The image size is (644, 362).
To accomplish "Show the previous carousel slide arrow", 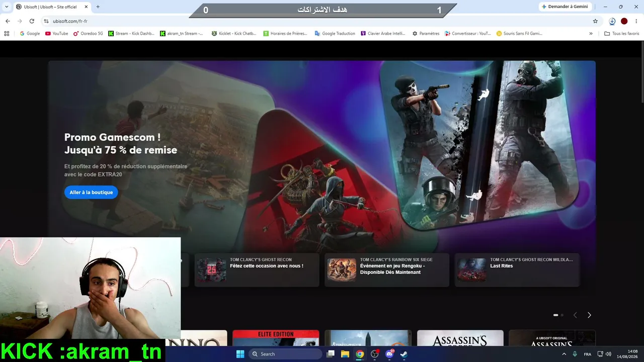I will [x=575, y=315].
